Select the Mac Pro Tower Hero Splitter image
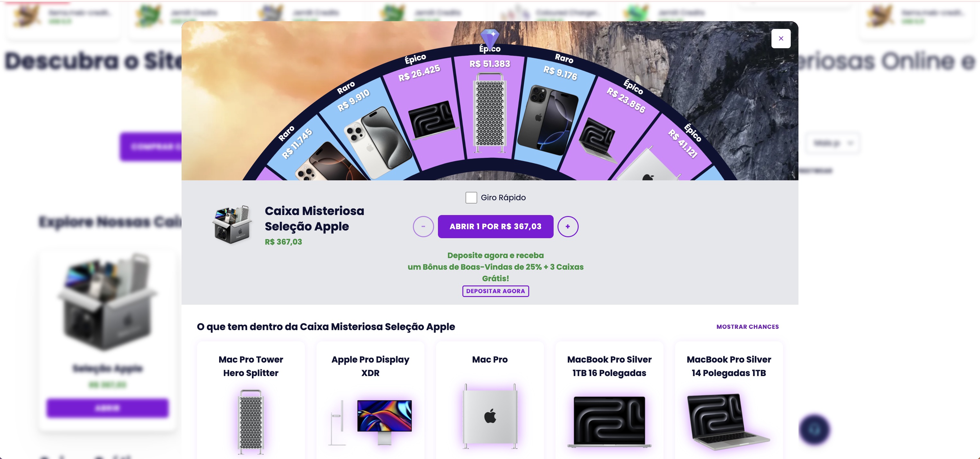The image size is (980, 459). pos(251,421)
